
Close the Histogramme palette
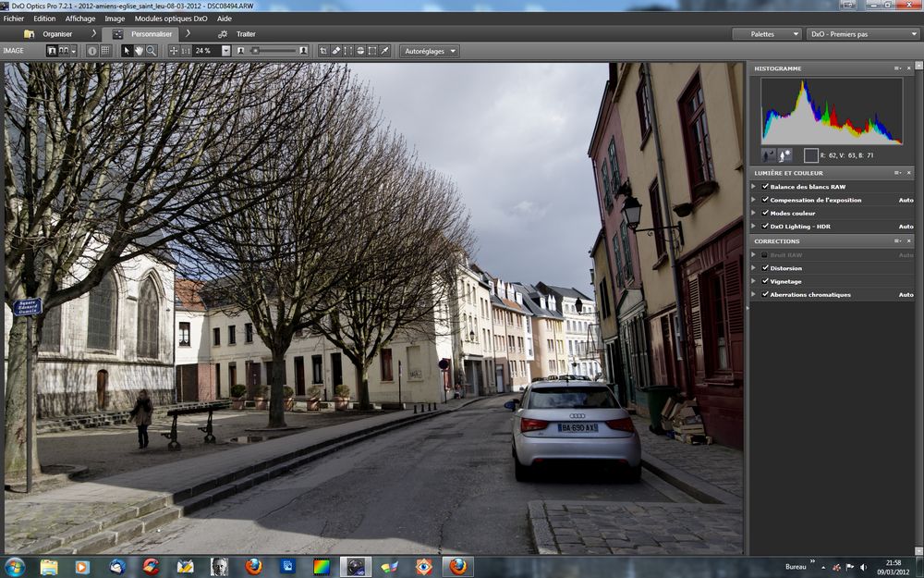[x=908, y=68]
